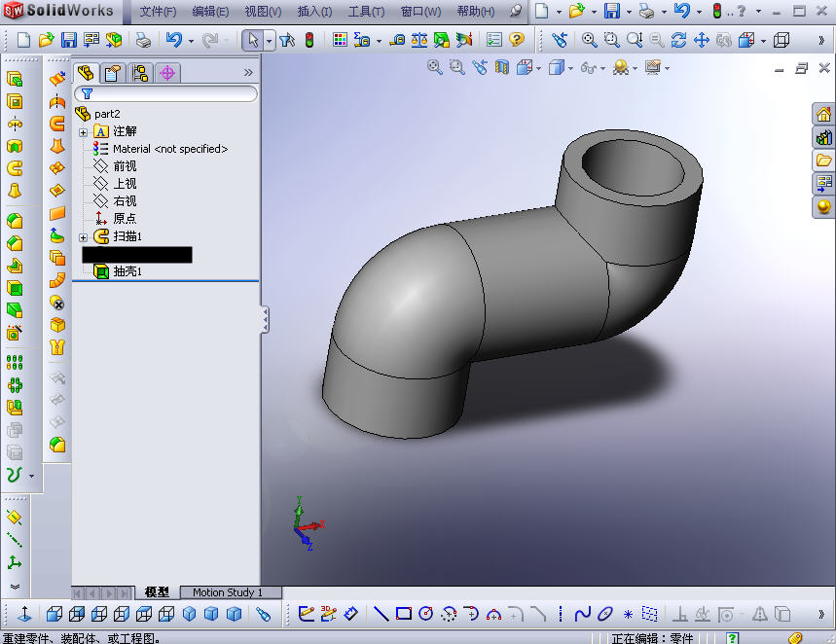
Task: Open the DimXpertManager tab
Action: coord(167,73)
